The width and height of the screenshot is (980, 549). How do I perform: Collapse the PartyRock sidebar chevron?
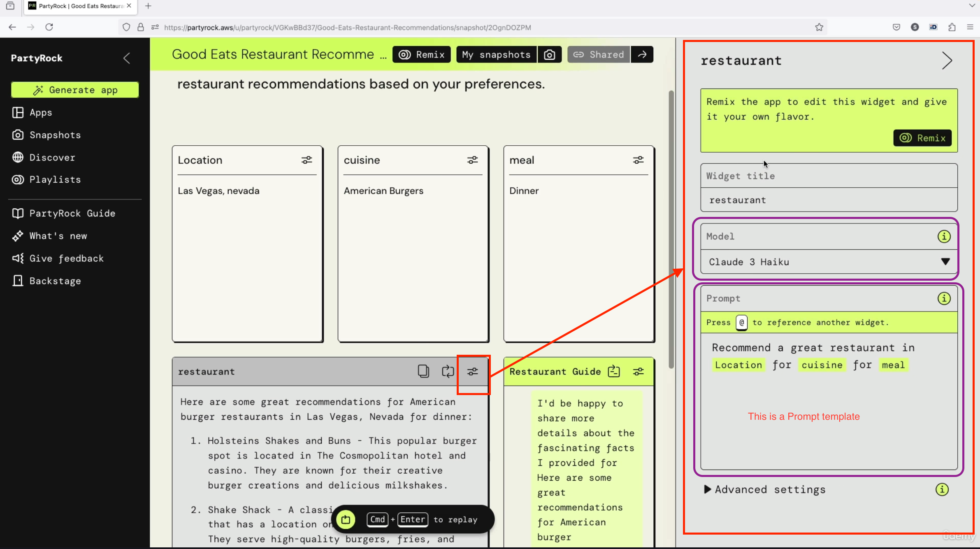127,58
